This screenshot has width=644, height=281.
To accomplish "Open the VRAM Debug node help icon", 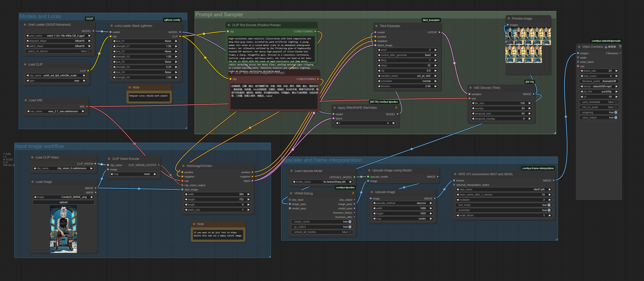I will pyautogui.click(x=353, y=193).
